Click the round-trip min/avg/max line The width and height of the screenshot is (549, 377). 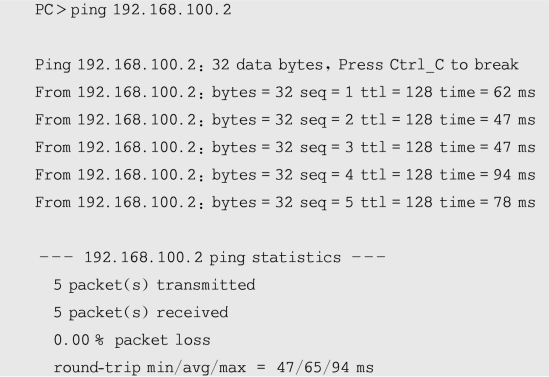214,368
